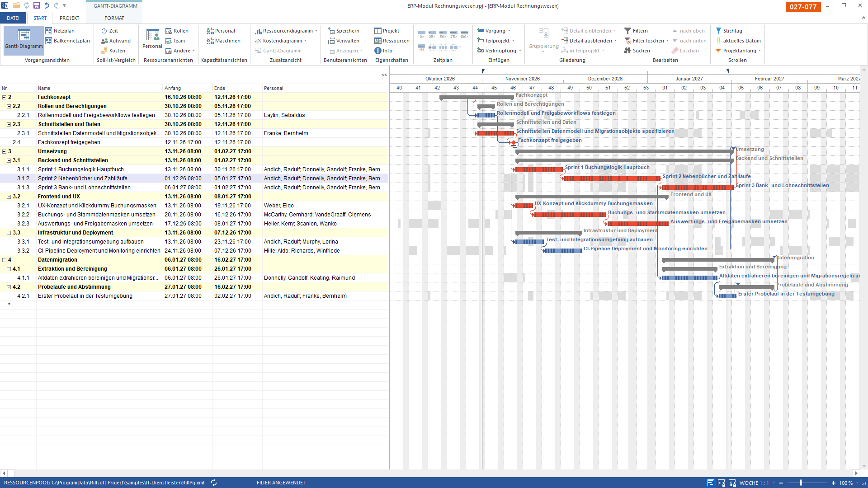Image resolution: width=868 pixels, height=488 pixels.
Task: Open the Netzplan view
Action: [x=60, y=31]
